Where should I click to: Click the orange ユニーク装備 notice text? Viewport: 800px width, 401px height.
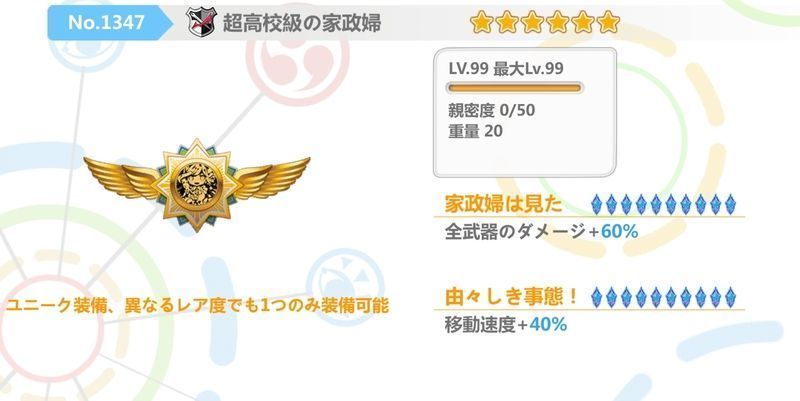coord(197,306)
